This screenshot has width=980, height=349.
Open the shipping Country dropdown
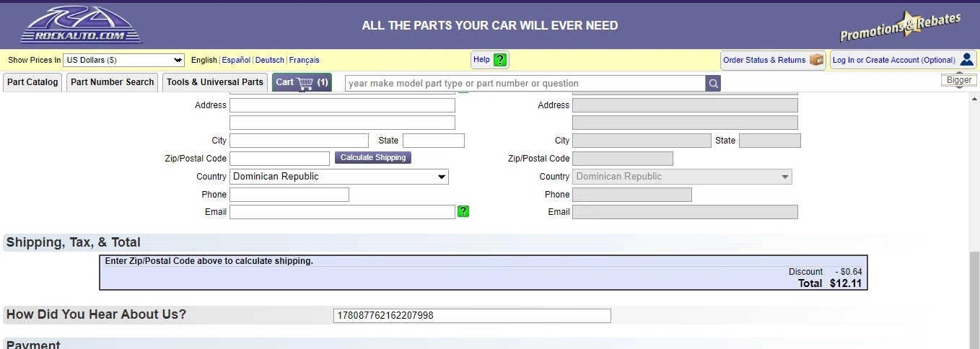339,177
